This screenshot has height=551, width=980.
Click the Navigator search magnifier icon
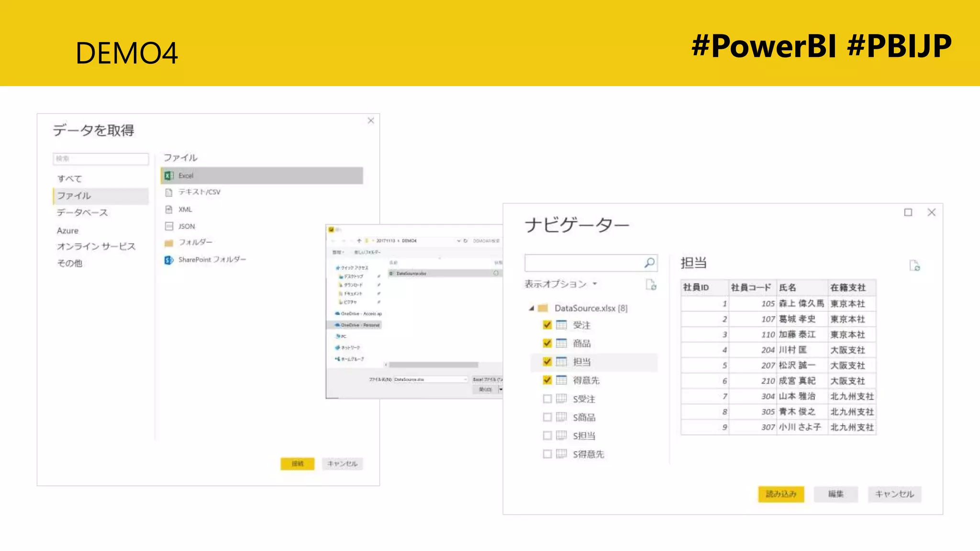point(649,263)
